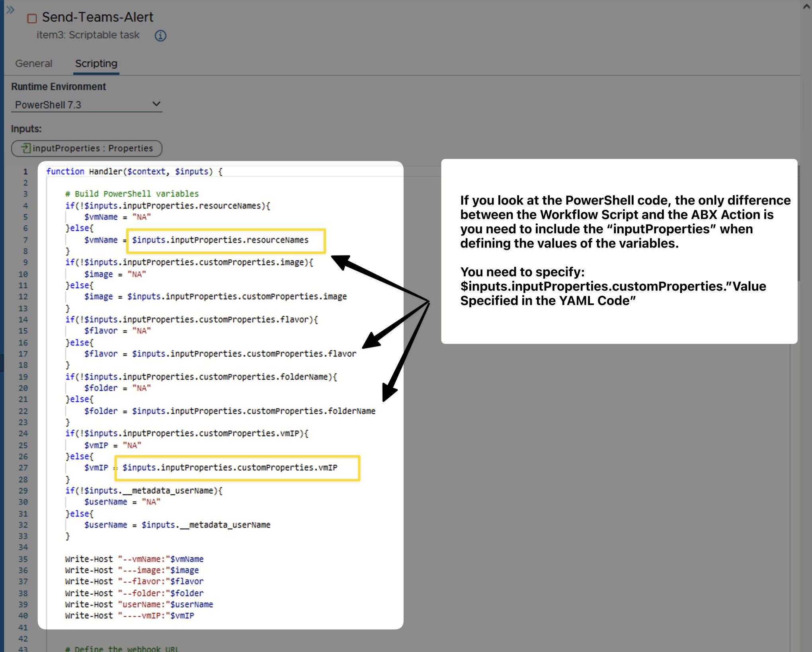Click line number 1 in the editor gutter
This screenshot has height=652, width=812.
25,172
